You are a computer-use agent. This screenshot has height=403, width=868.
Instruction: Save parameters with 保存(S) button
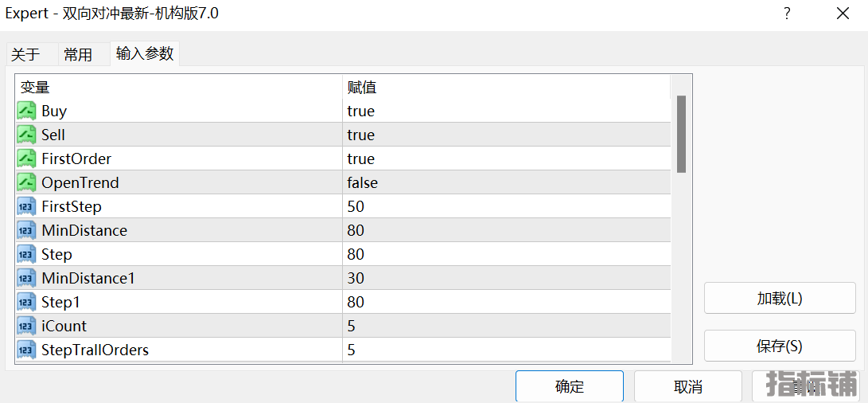[780, 346]
